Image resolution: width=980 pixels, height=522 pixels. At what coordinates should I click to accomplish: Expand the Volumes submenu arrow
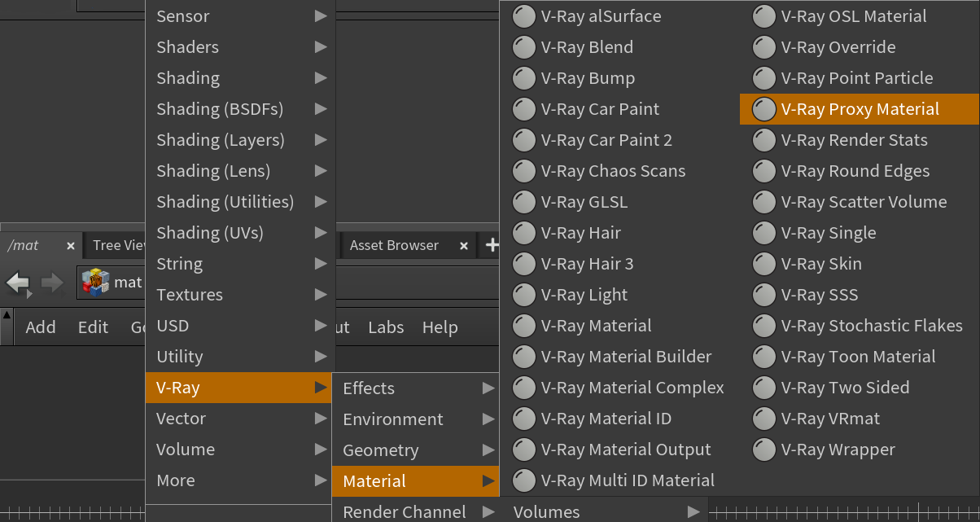[x=693, y=512]
